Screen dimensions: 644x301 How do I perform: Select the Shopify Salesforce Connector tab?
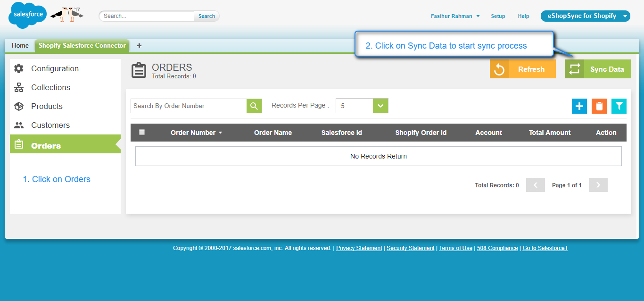pos(82,46)
